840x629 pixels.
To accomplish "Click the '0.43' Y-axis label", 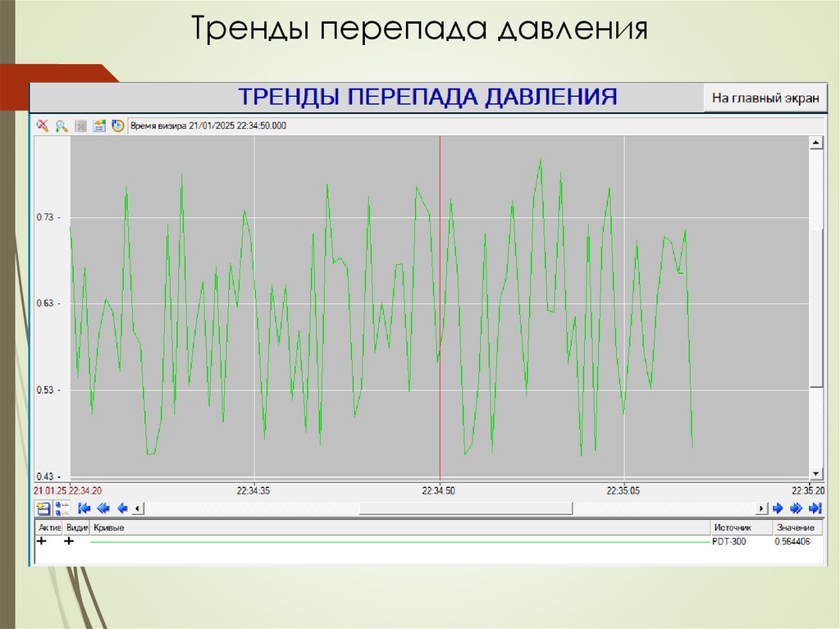I will tap(45, 476).
